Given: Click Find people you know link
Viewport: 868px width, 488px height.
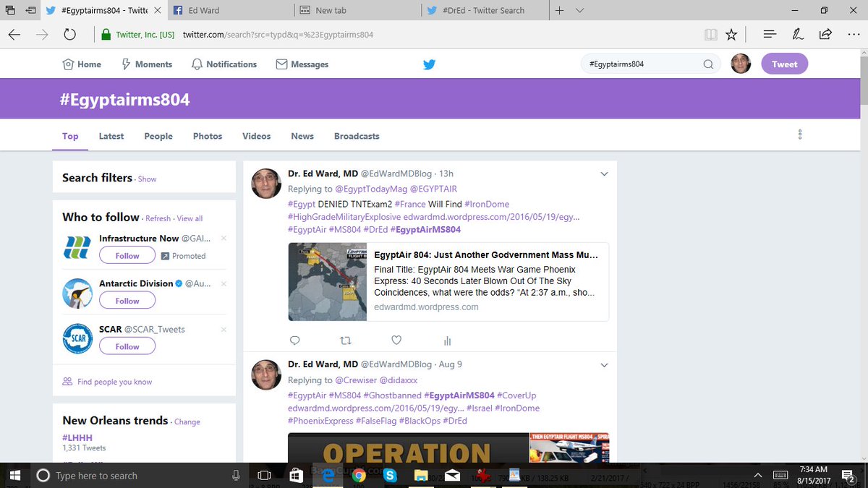Looking at the screenshot, I should pos(115,382).
